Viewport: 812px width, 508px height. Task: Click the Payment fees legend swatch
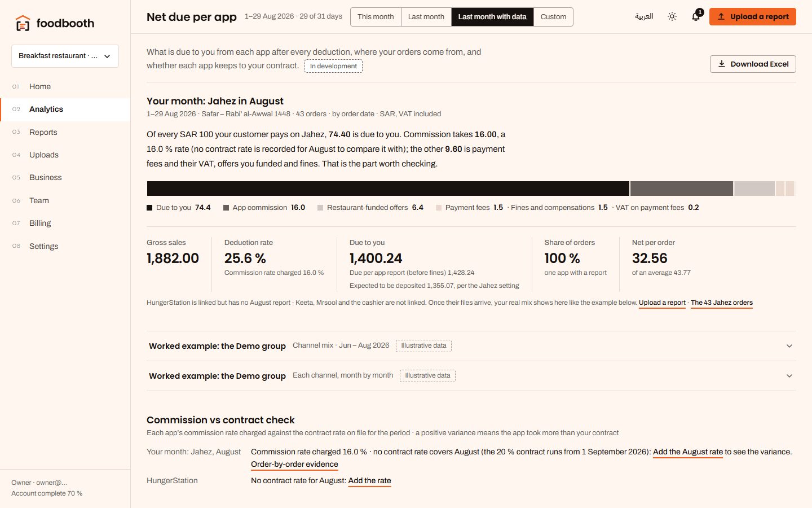tap(439, 208)
